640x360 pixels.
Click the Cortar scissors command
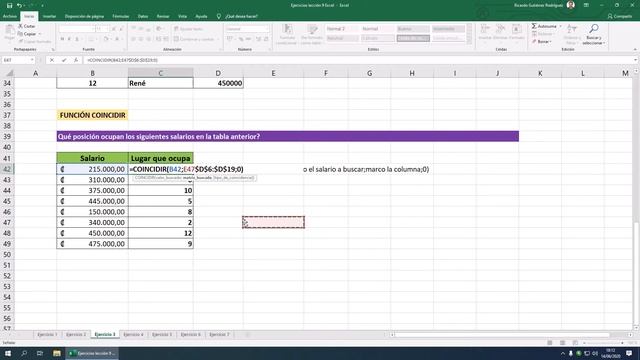pos(27,26)
